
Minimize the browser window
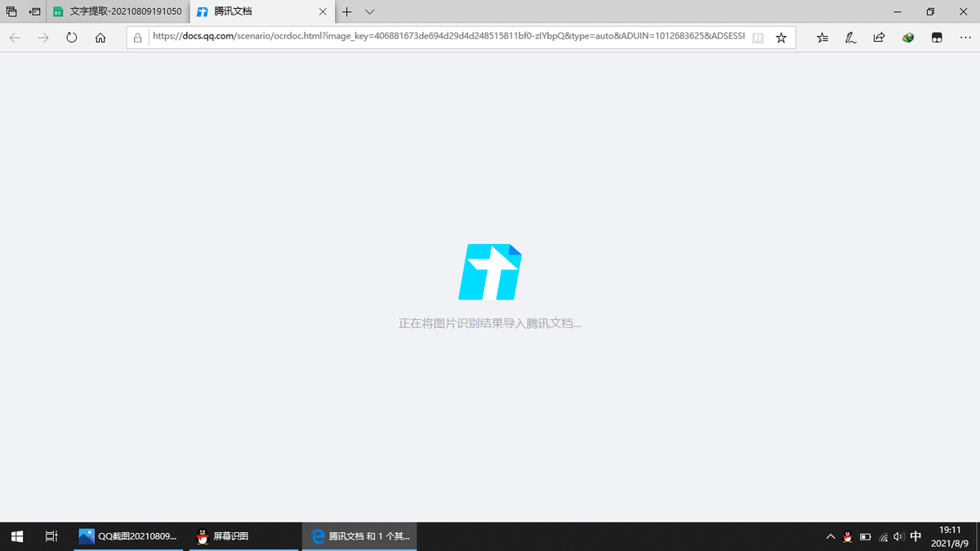tap(898, 11)
